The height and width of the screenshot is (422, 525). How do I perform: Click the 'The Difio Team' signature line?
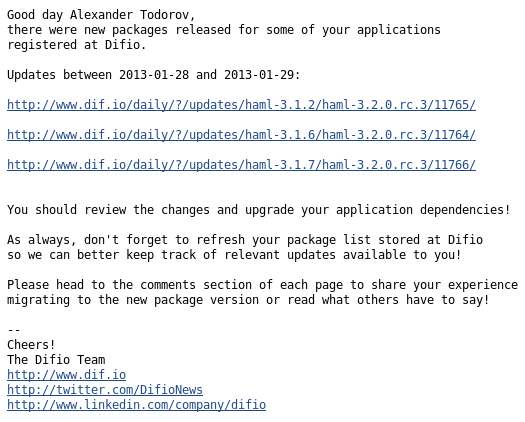pos(56,360)
